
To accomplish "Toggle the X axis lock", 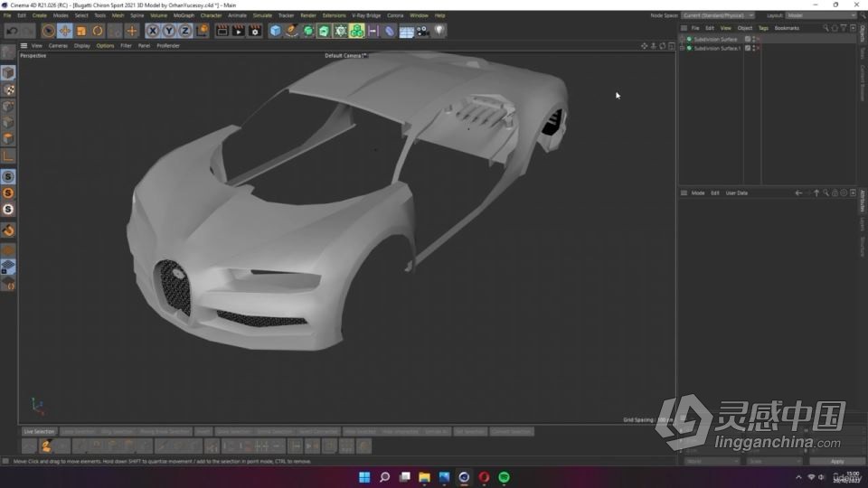I will coord(153,31).
